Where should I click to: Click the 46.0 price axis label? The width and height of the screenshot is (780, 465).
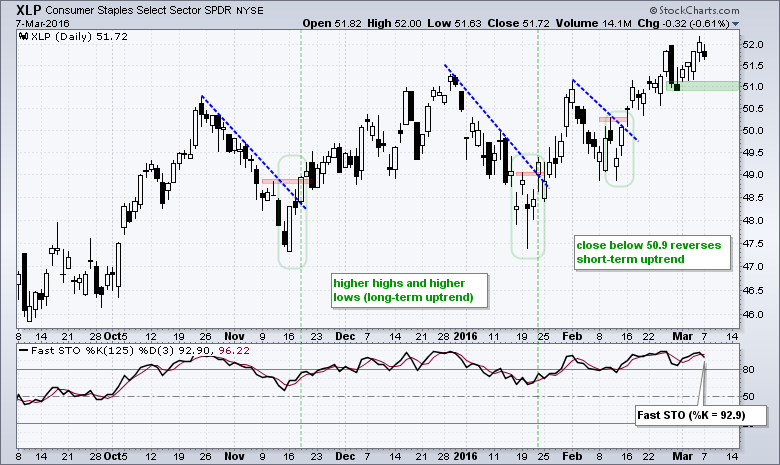(x=753, y=315)
